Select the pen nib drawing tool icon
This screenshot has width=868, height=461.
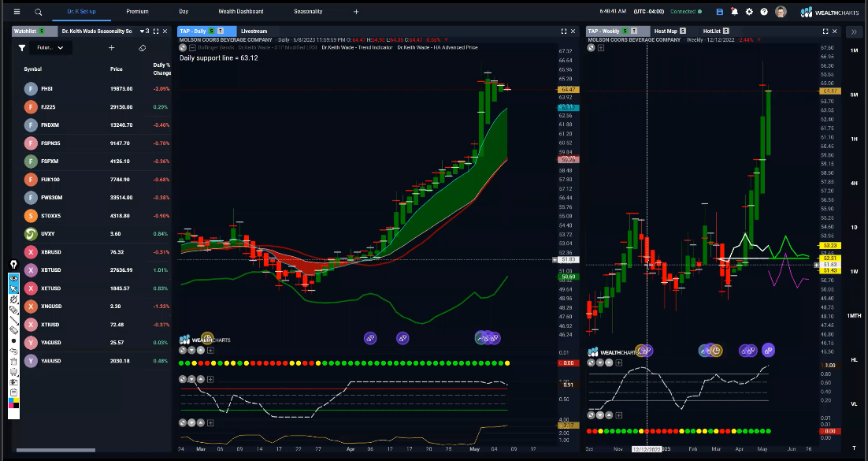tap(14, 265)
